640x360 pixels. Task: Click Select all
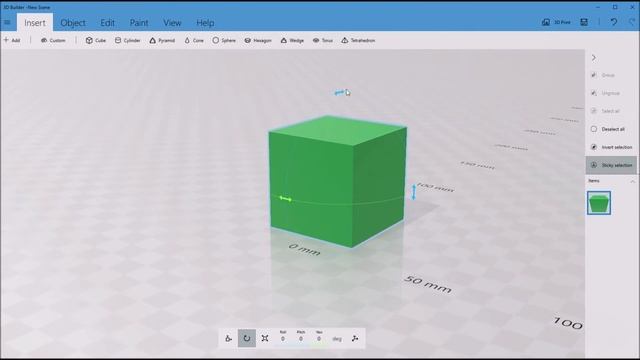click(x=606, y=111)
